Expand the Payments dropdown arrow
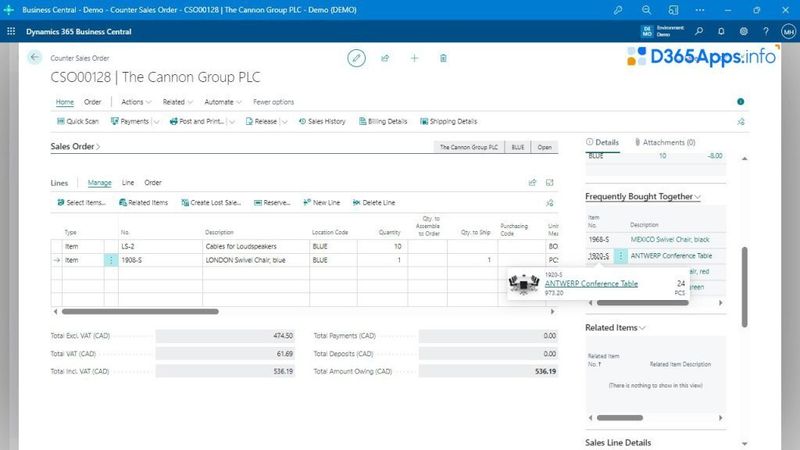 (x=156, y=122)
